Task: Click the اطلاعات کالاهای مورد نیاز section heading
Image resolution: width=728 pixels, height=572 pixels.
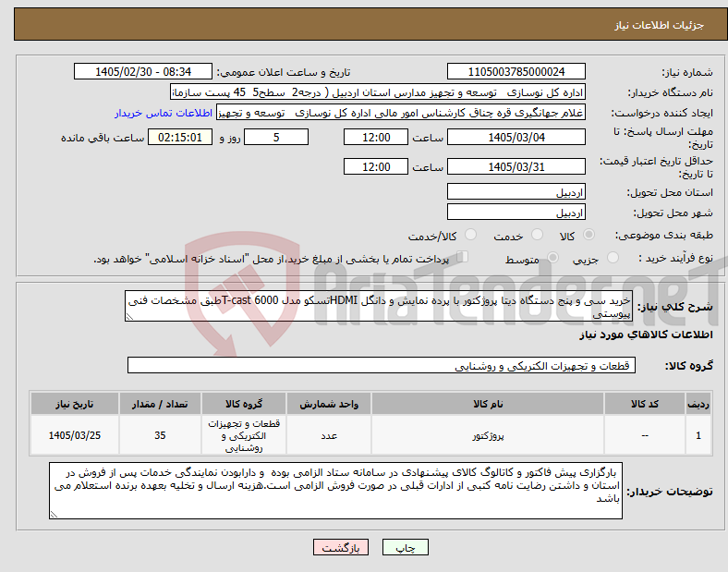Action: [646, 335]
